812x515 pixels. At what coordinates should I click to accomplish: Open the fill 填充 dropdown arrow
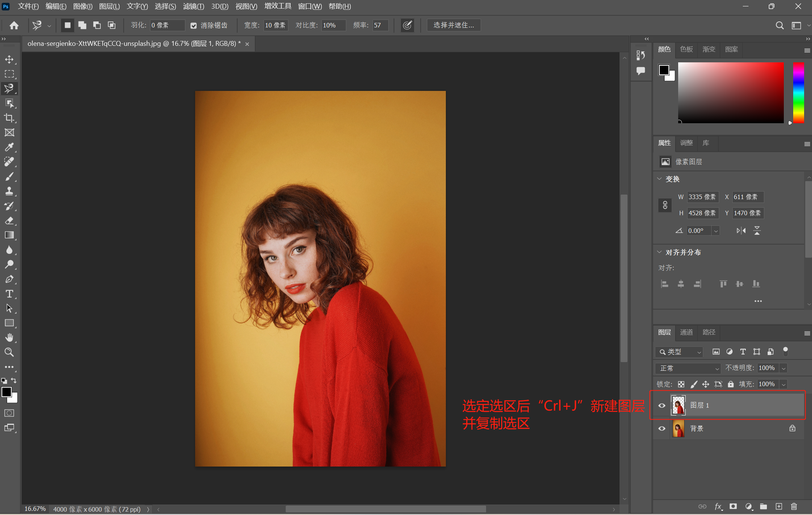click(784, 384)
